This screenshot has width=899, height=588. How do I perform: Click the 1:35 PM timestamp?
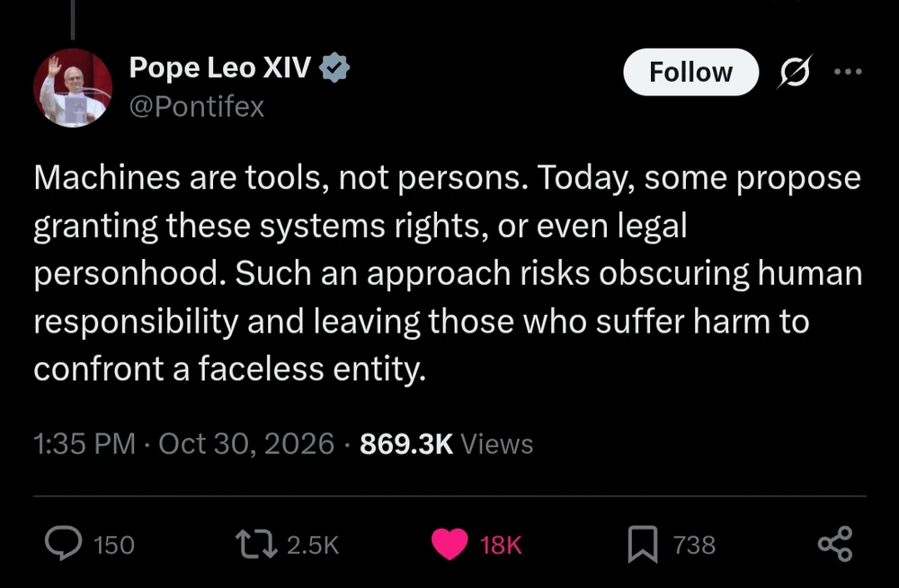(85, 444)
